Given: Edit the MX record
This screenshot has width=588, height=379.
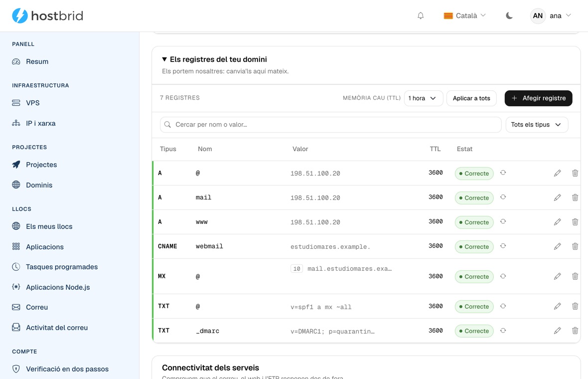Looking at the screenshot, I should 557,276.
